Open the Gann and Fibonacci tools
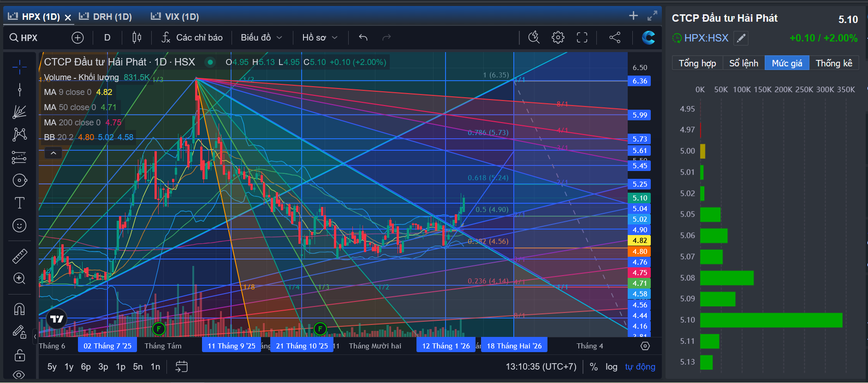The width and height of the screenshot is (868, 383). tap(19, 112)
